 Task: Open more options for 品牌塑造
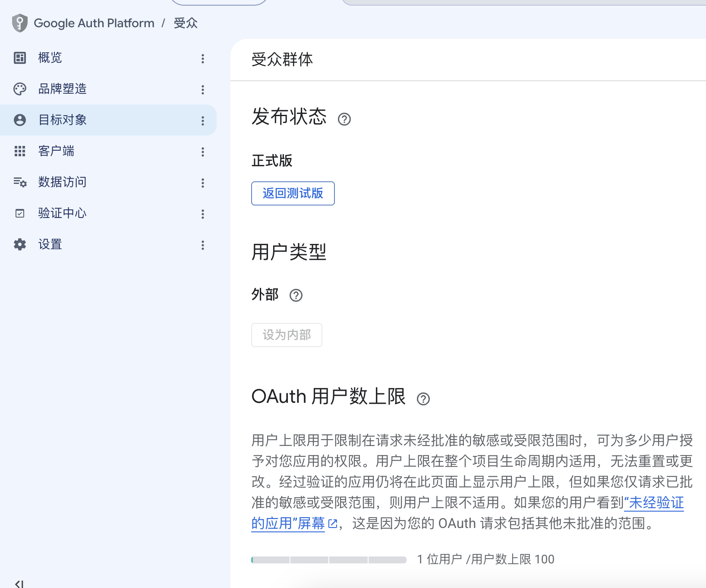(203, 89)
